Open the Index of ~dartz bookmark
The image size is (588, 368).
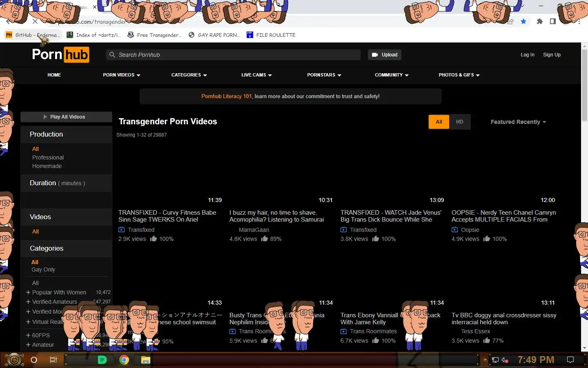[94, 35]
